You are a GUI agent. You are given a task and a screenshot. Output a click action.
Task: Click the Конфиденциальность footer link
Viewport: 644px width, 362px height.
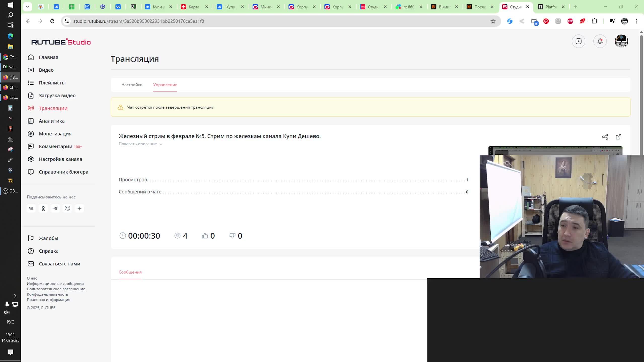(x=47, y=294)
